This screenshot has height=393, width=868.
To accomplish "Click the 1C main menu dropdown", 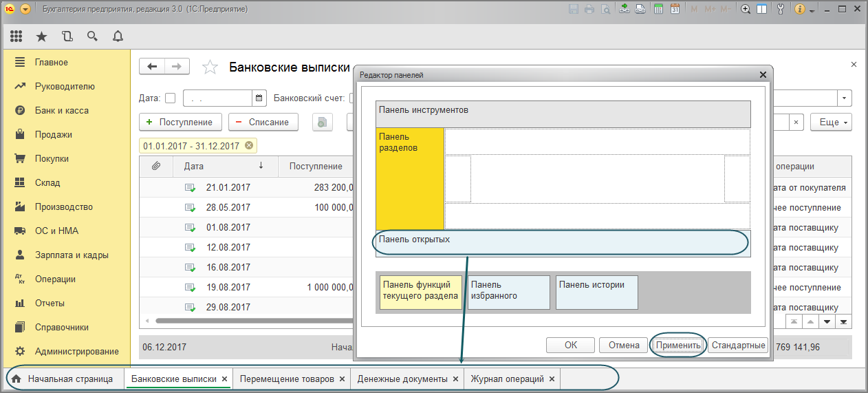I will coord(25,10).
